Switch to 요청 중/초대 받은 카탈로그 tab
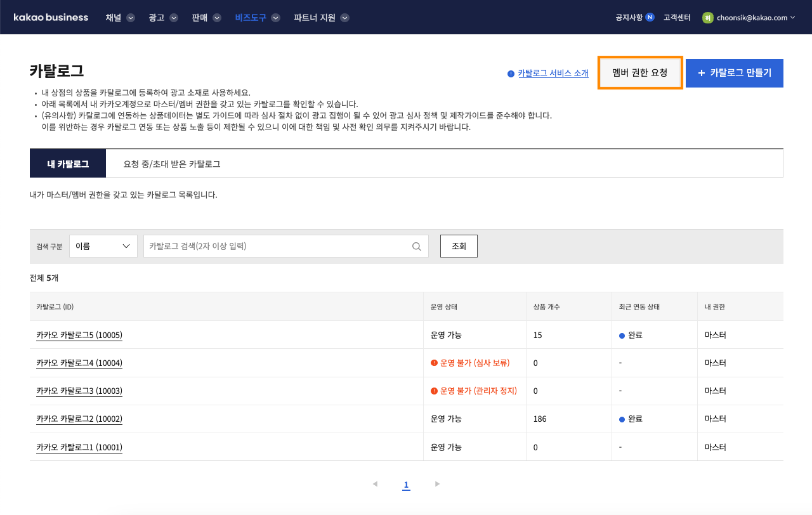 tap(172, 164)
